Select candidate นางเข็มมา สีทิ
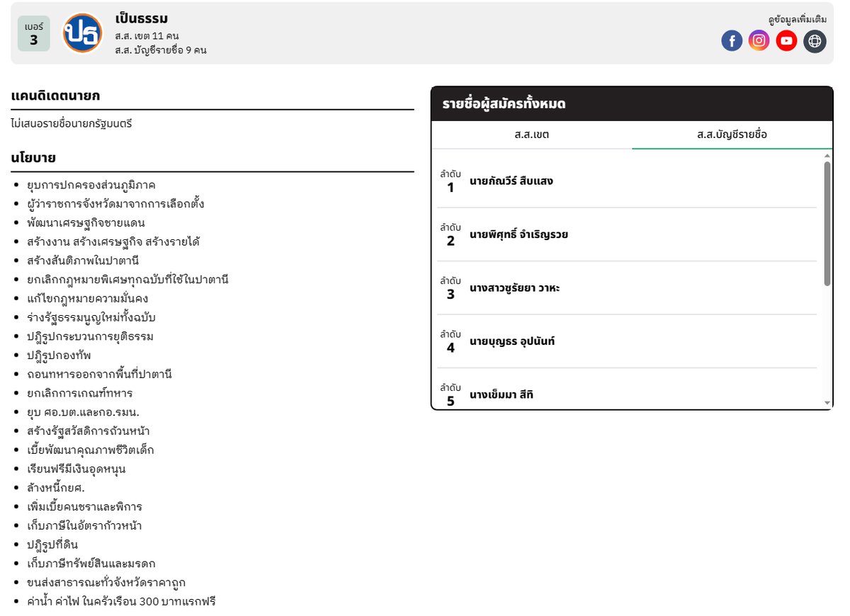This screenshot has width=850, height=616. pyautogui.click(x=626, y=389)
